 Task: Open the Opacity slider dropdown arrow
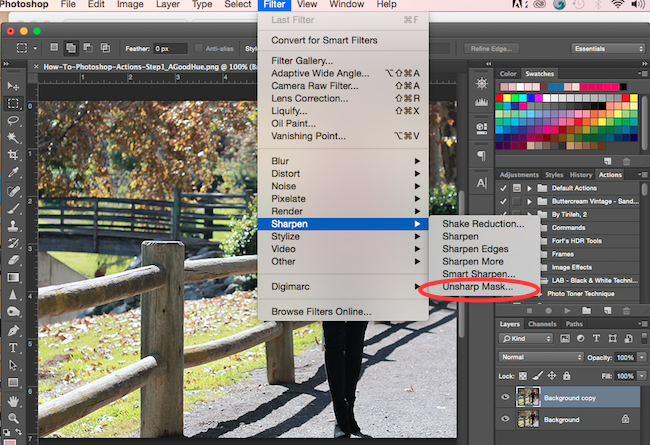coord(642,357)
